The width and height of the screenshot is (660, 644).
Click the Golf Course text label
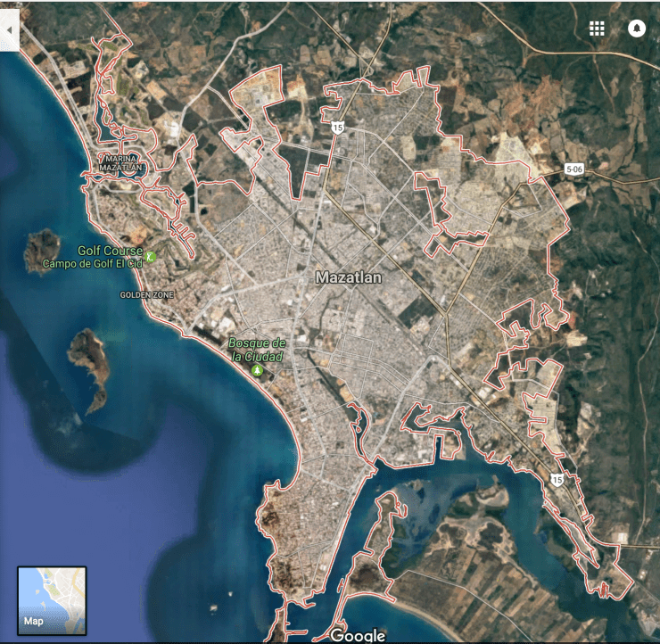[x=110, y=252]
